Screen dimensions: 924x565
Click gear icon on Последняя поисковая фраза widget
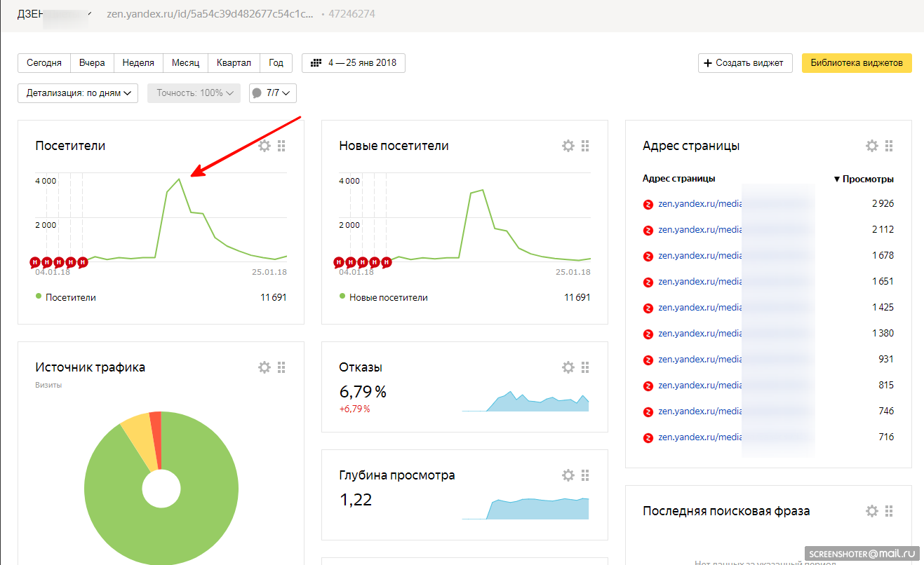(x=872, y=511)
